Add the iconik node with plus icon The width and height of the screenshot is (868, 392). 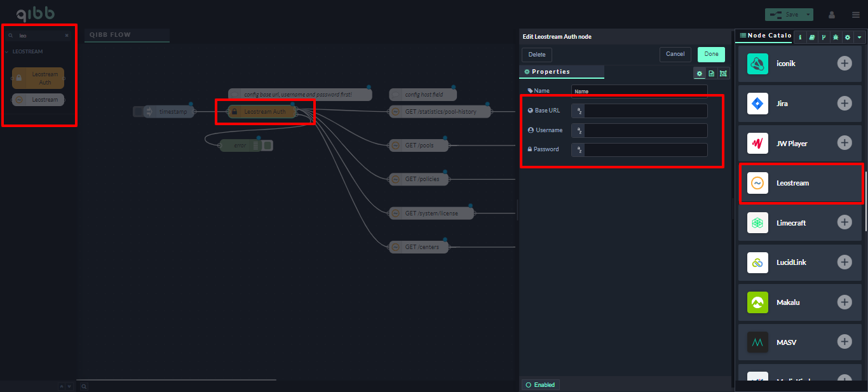tap(844, 64)
